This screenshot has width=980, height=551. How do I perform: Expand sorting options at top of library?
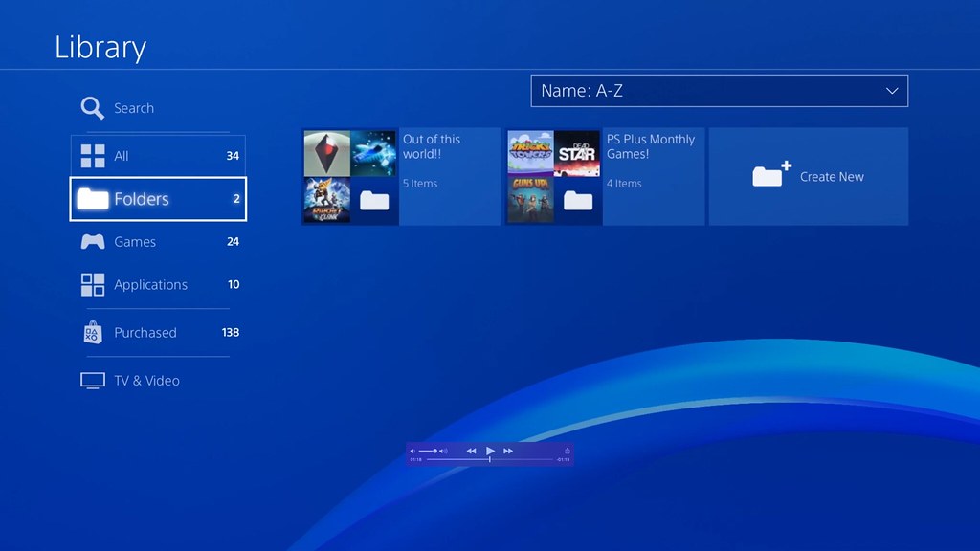[719, 90]
